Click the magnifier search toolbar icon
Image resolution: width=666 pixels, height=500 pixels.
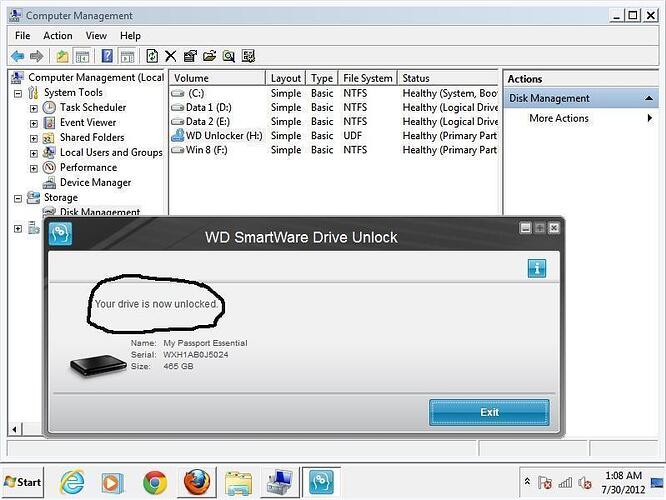229,56
